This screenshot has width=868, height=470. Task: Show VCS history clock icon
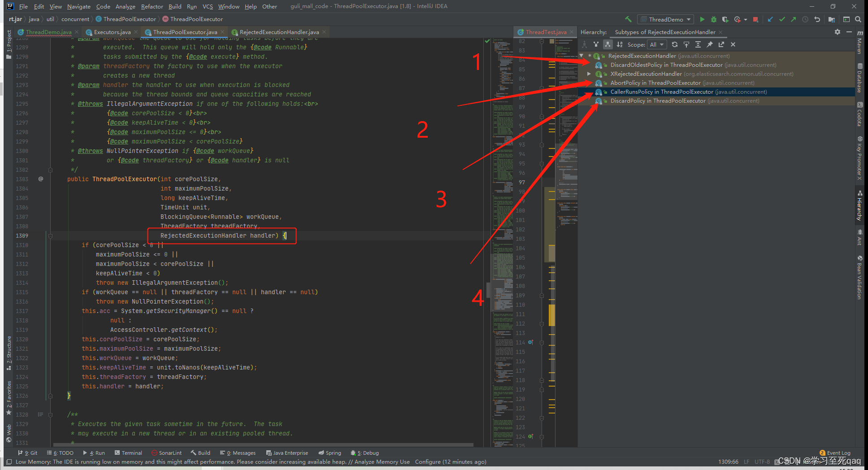805,19
